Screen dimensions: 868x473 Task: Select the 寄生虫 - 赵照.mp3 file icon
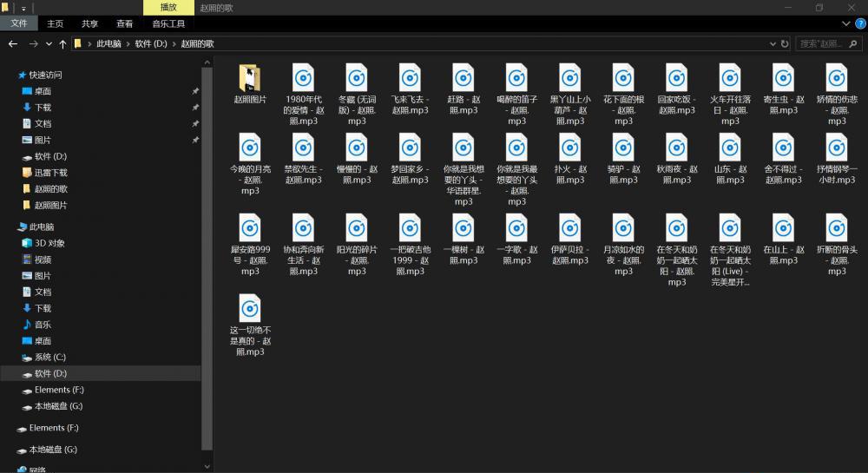coord(783,78)
